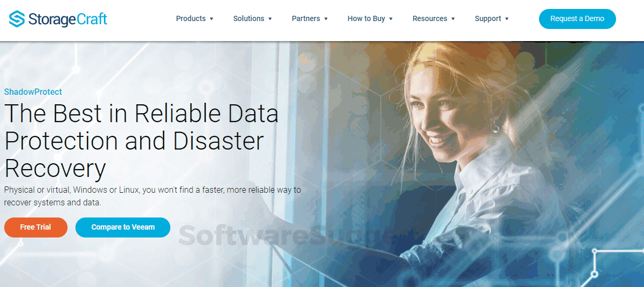This screenshot has height=287, width=644.
Task: Click the StorageCraft wordmark text
Action: tap(68, 19)
